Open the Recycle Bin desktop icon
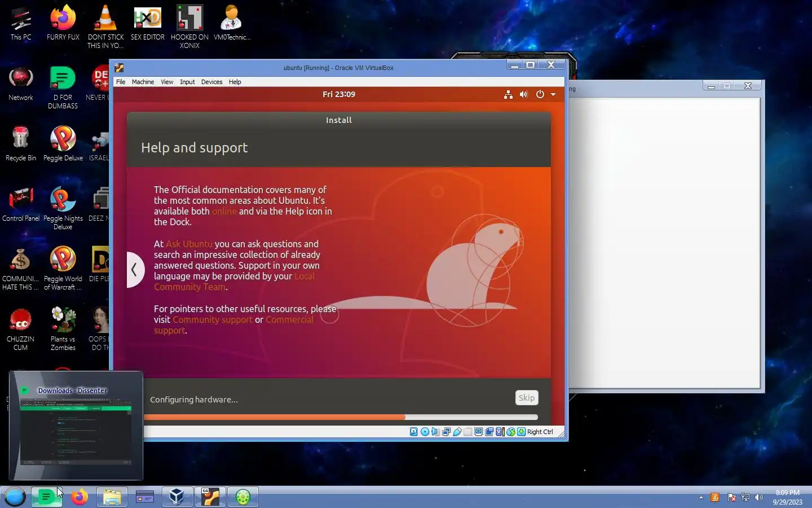Screen dimensions: 812x508 (21, 144)
